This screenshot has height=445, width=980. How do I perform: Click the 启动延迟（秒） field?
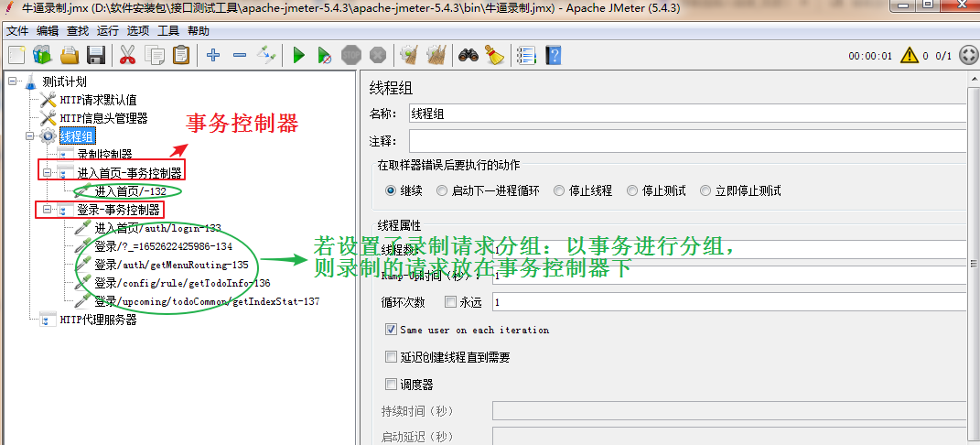tap(729, 436)
